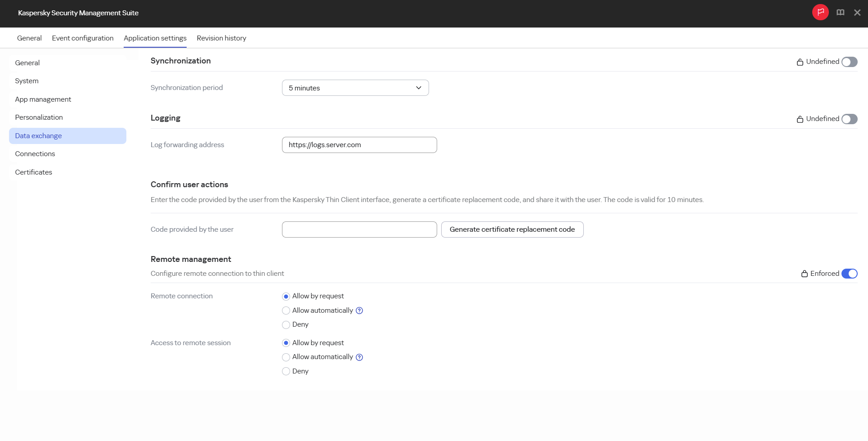Open the Event configuration tab
868x441 pixels.
point(82,38)
